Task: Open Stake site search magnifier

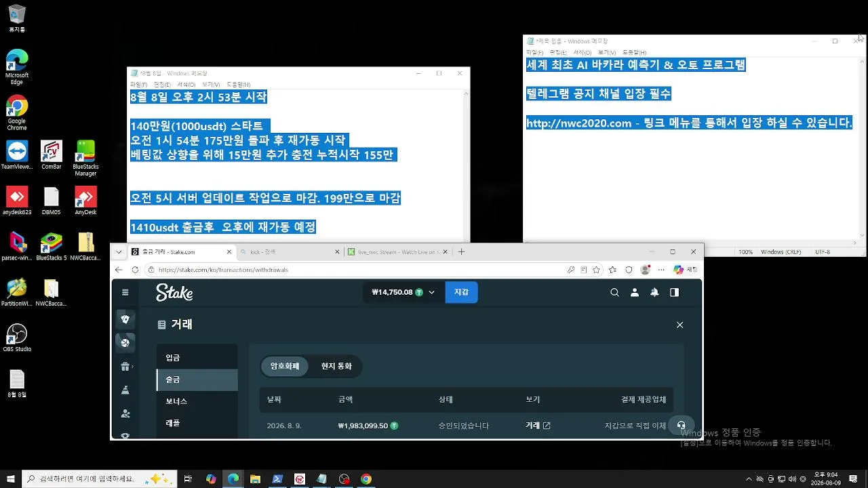Action: click(x=614, y=292)
